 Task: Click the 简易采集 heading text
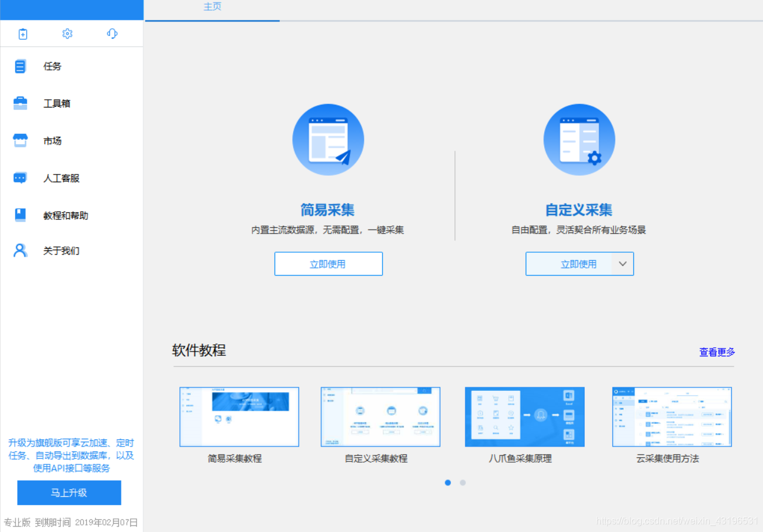tap(328, 210)
